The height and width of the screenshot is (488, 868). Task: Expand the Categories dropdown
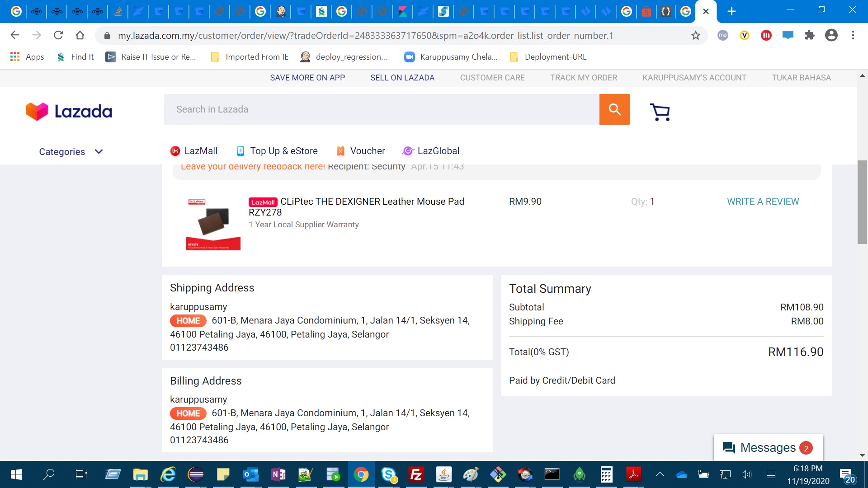(71, 152)
